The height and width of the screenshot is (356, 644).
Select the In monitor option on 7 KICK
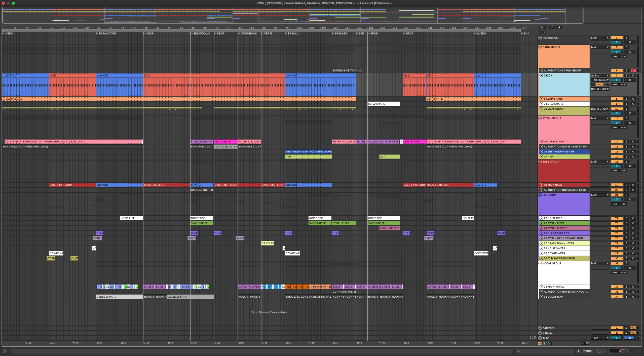(x=593, y=85)
